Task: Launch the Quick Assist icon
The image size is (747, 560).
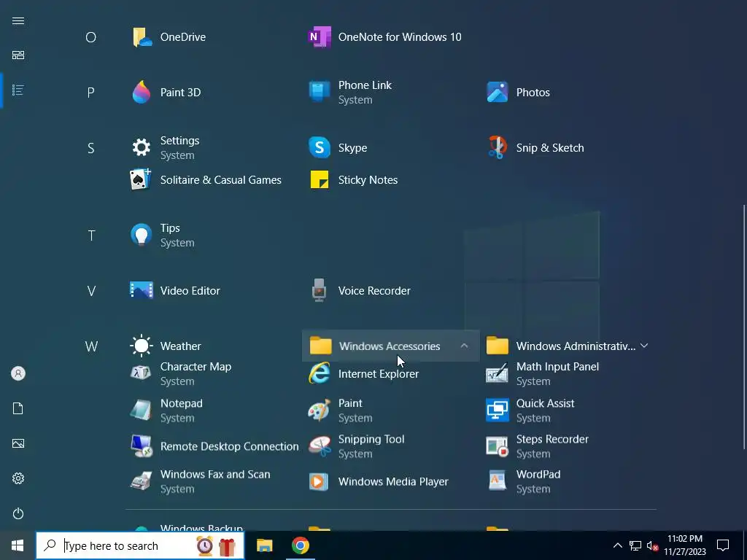Action: 498,410
